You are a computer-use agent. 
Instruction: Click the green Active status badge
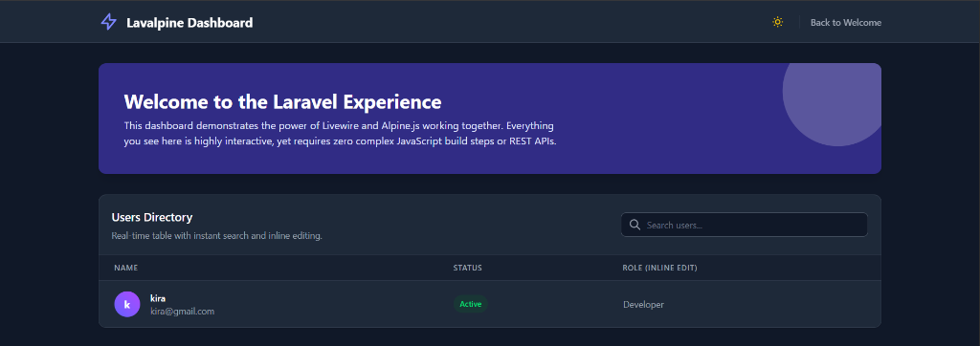click(471, 304)
